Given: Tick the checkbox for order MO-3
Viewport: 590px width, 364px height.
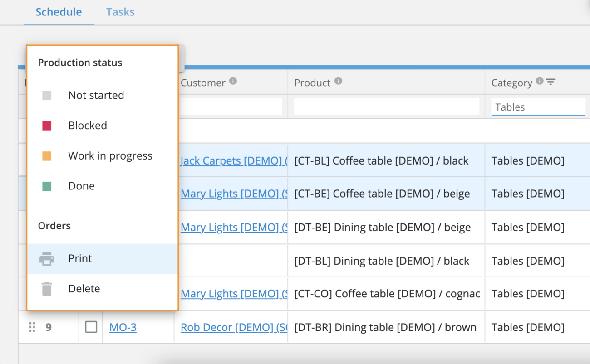Looking at the screenshot, I should point(91,327).
